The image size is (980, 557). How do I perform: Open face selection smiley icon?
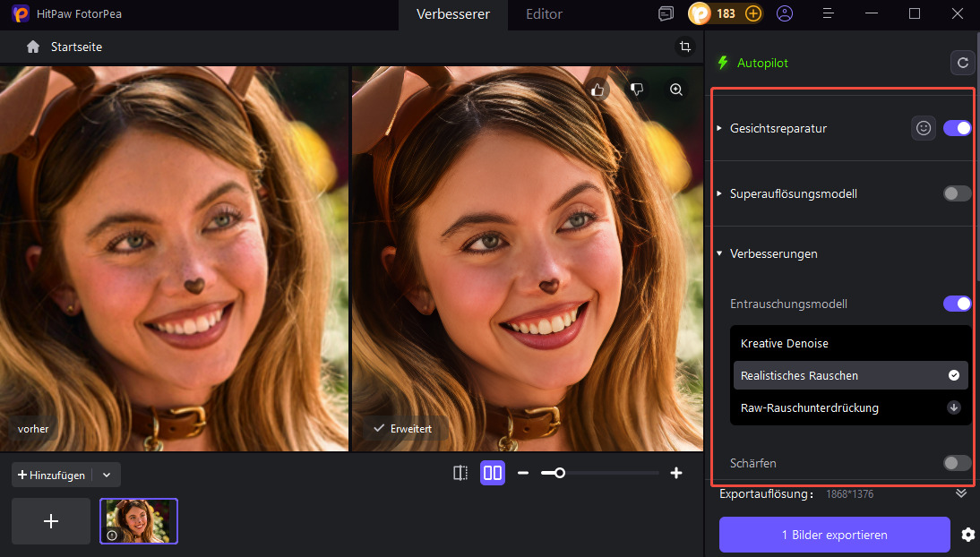(924, 128)
